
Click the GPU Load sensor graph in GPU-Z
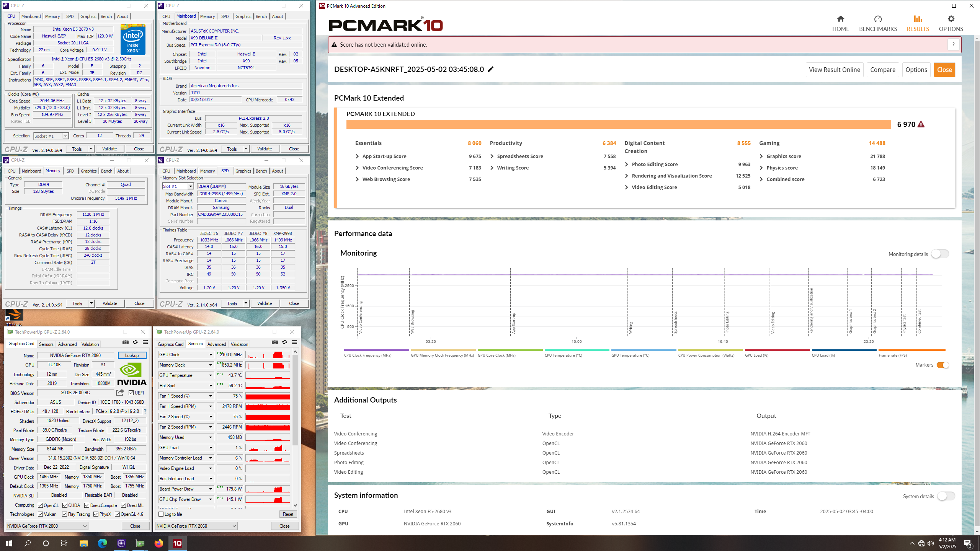click(268, 447)
